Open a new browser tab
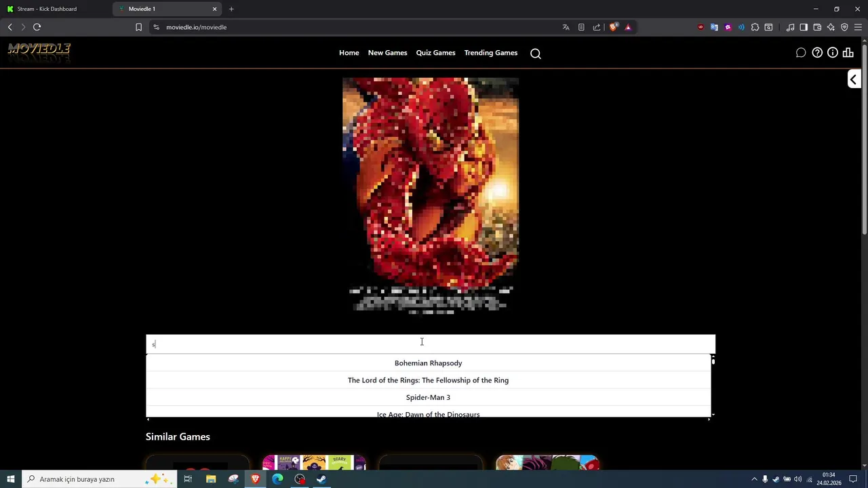The image size is (868, 488). (x=231, y=9)
